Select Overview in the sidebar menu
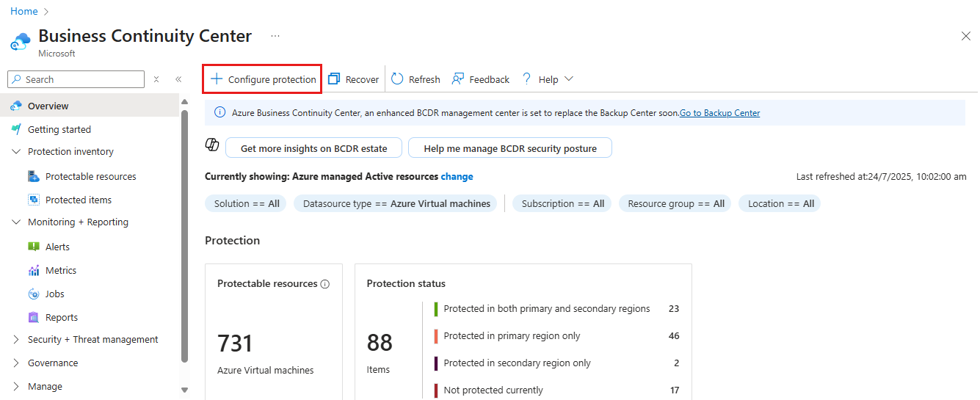Screen dimensions: 980x400 point(90,106)
